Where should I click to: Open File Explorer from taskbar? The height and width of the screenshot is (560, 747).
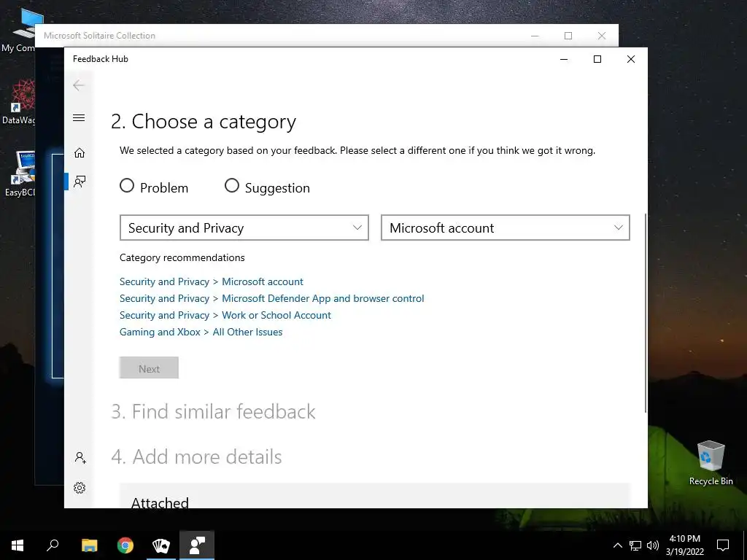click(89, 545)
